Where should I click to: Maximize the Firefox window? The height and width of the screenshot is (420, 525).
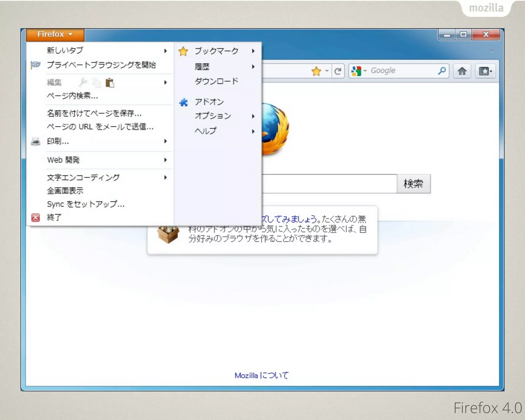click(463, 35)
